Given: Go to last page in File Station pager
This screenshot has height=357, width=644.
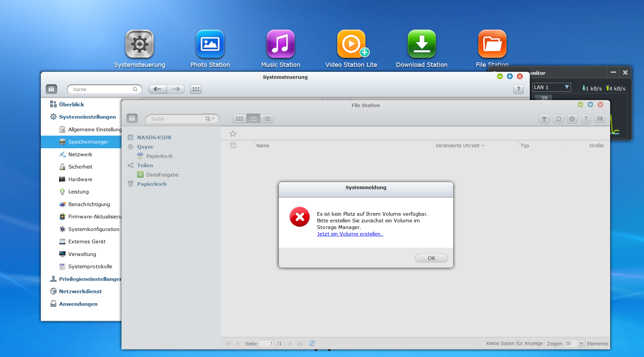Looking at the screenshot, I should (300, 343).
